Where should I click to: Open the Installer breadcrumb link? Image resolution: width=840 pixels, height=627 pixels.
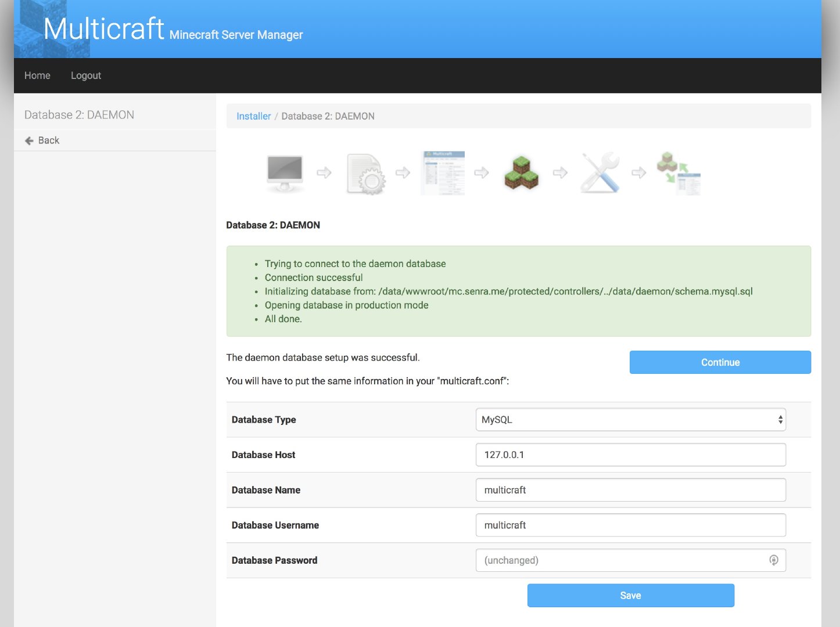point(253,116)
